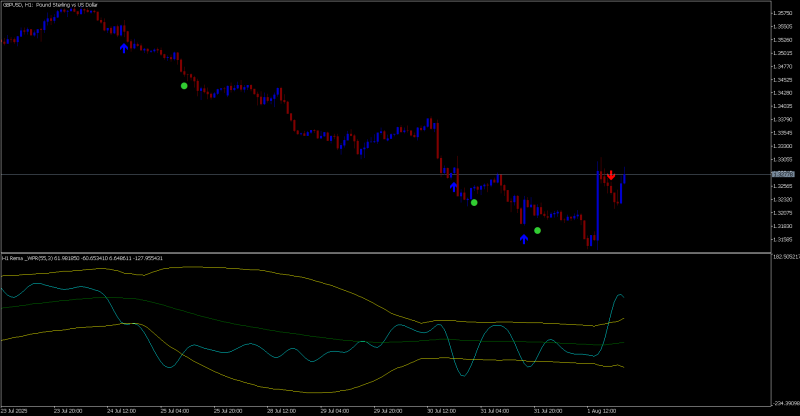Click the lowest blue up arrow on the chart
This screenshot has width=800, height=416.
(x=524, y=239)
